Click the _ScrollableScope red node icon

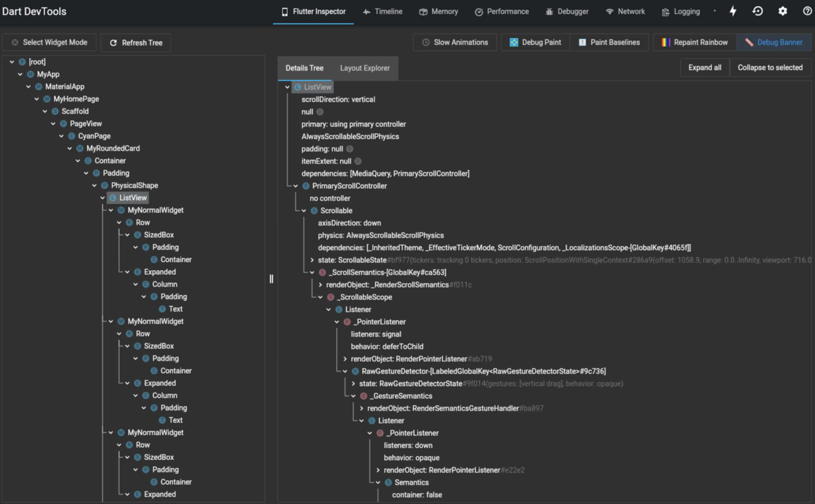tap(330, 297)
